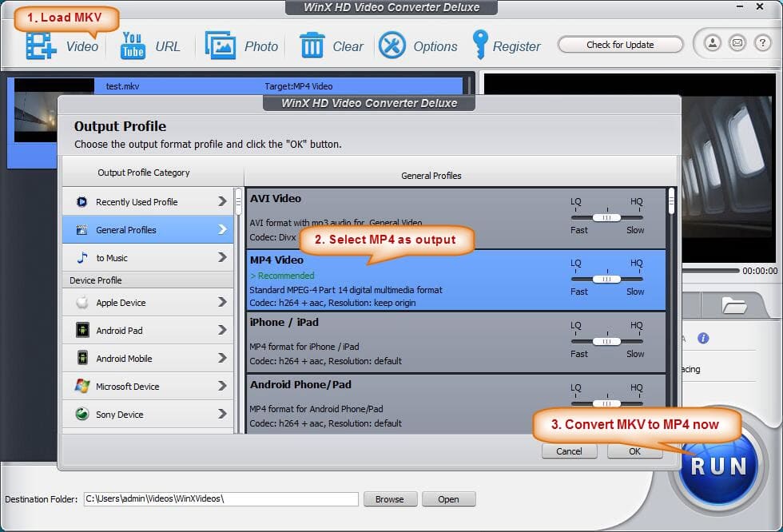Select Android Pad category label
Viewport: 783px width, 532px height.
coord(119,331)
